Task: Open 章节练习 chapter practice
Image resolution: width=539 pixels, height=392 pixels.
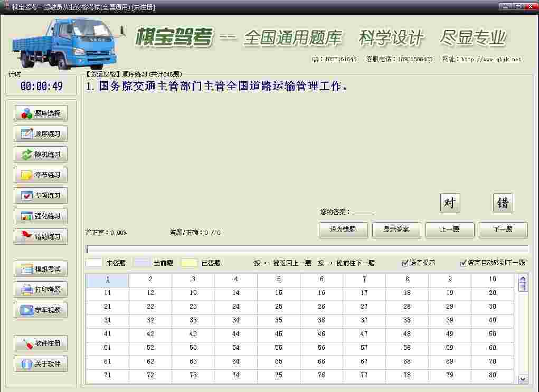Action: point(41,175)
